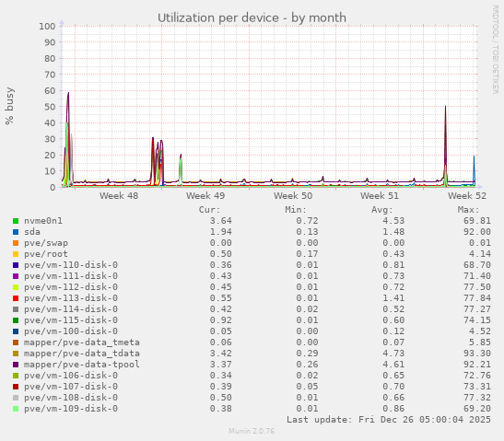Select the pve/vm-106-disk-0 label

point(71,376)
